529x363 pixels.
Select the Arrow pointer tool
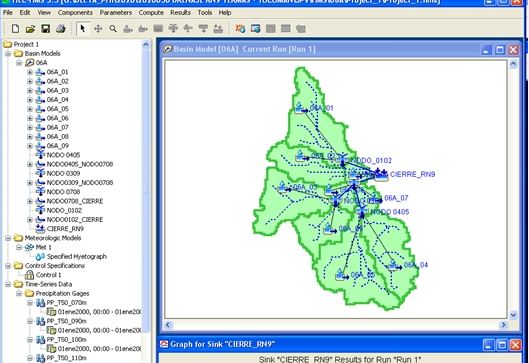(83, 29)
